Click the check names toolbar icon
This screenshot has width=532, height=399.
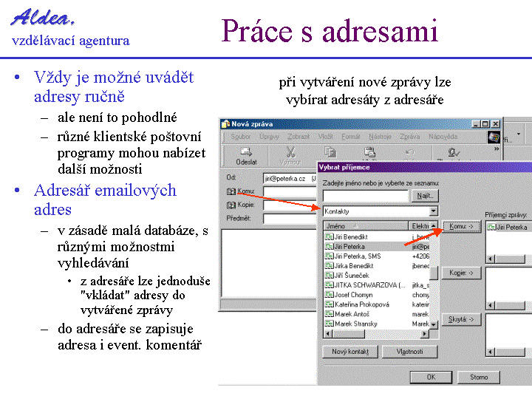pos(453,152)
